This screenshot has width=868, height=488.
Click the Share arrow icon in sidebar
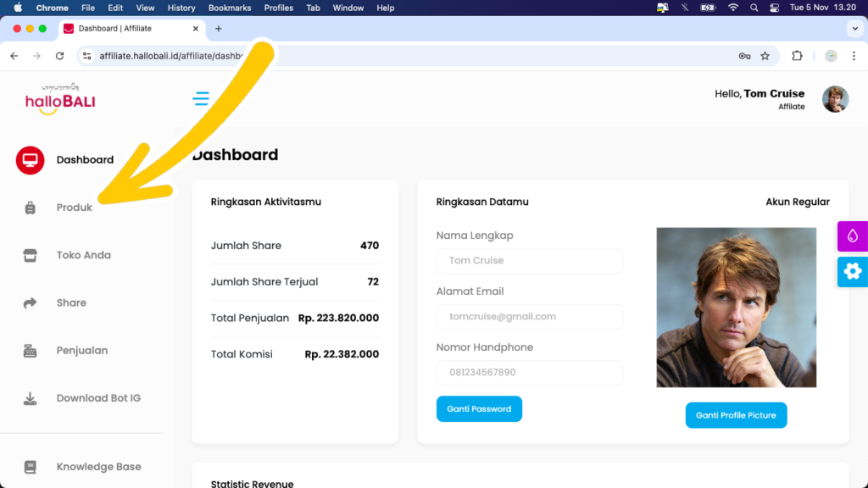pos(30,302)
